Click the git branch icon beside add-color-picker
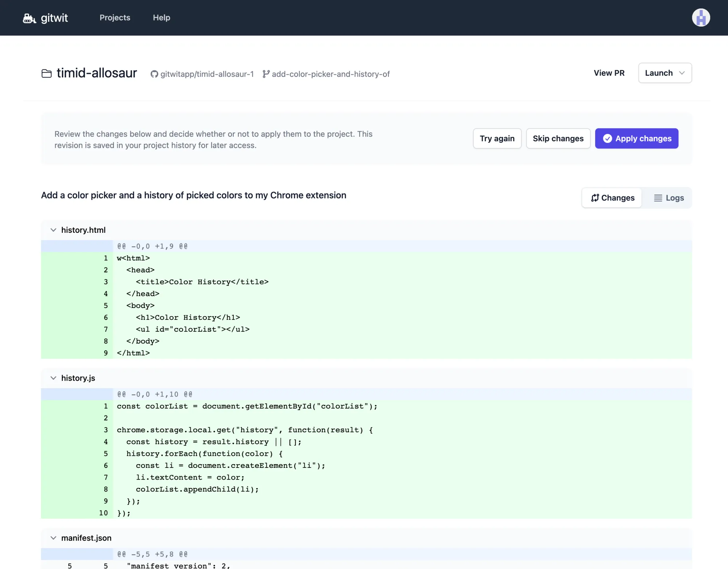 point(266,74)
